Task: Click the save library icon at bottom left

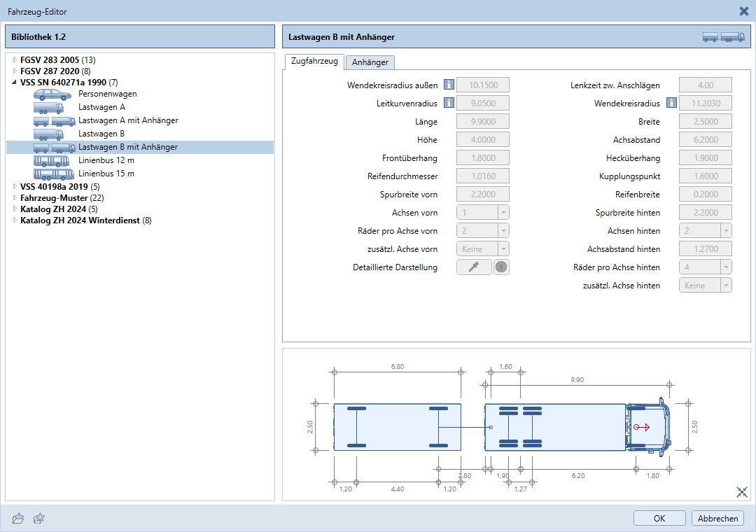Action: [x=40, y=519]
